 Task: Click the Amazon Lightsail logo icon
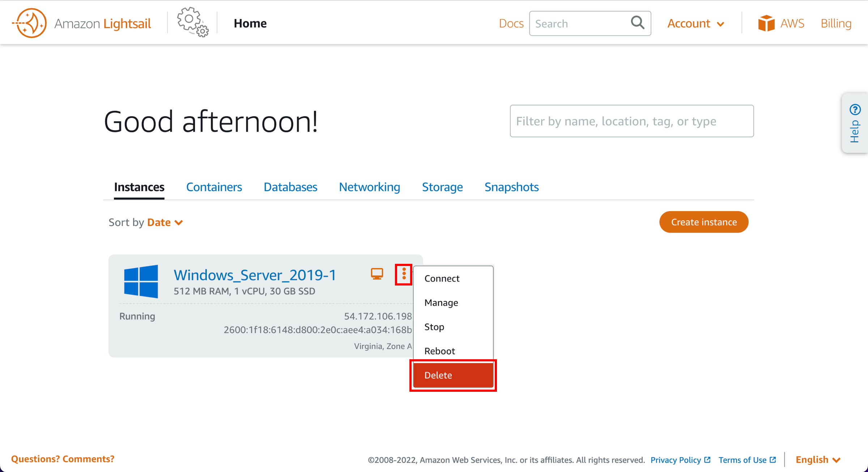coord(30,23)
